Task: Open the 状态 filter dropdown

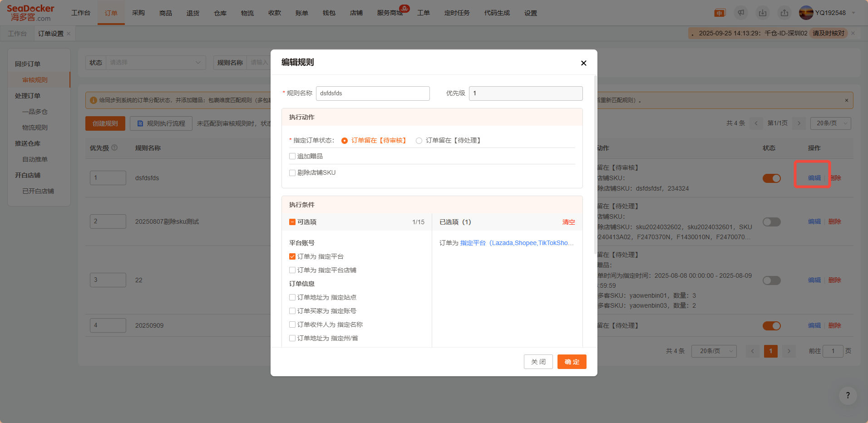Action: (x=155, y=63)
